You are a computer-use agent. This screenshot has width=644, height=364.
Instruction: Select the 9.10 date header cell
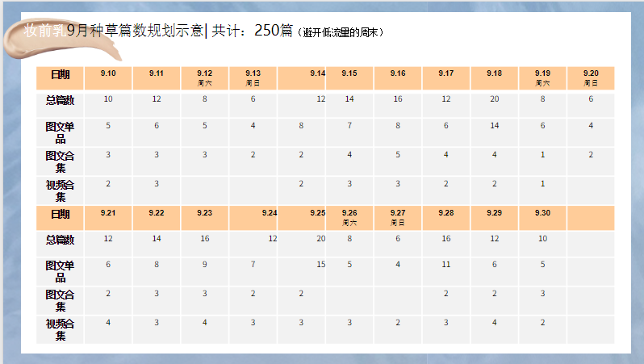108,74
